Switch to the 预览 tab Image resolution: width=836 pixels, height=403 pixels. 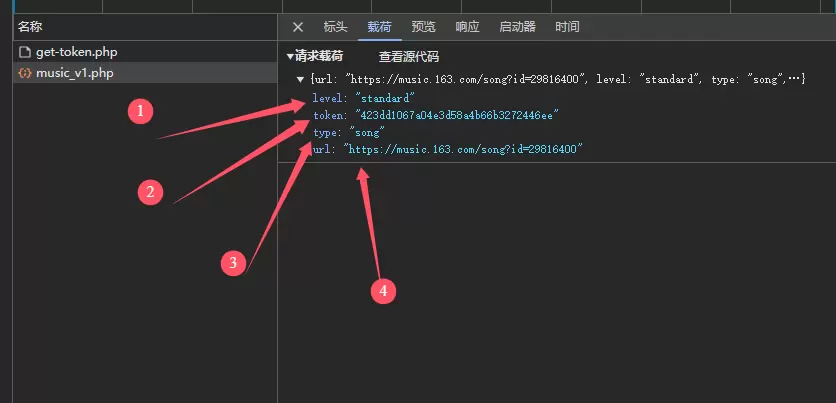tap(423, 27)
